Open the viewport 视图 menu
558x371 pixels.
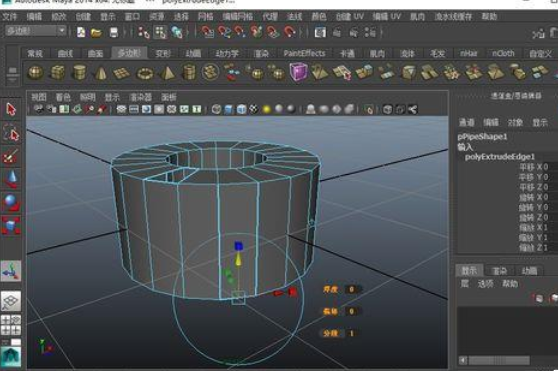click(39, 97)
